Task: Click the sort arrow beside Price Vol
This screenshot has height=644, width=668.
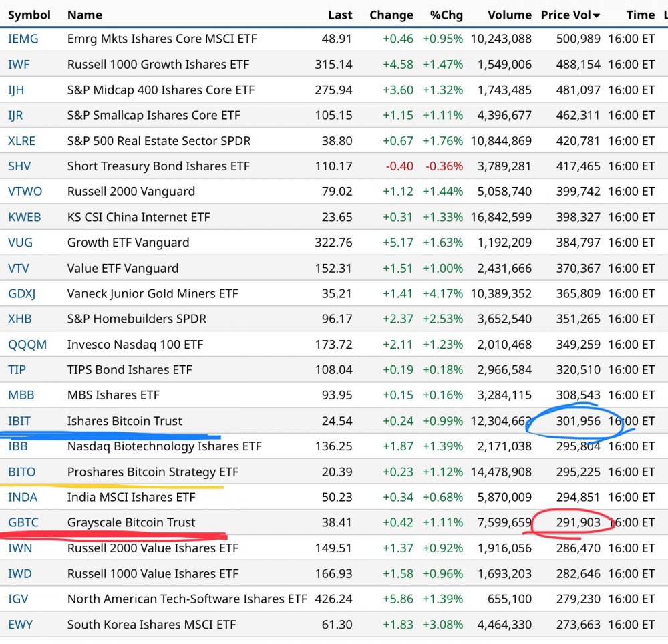Action: click(597, 16)
